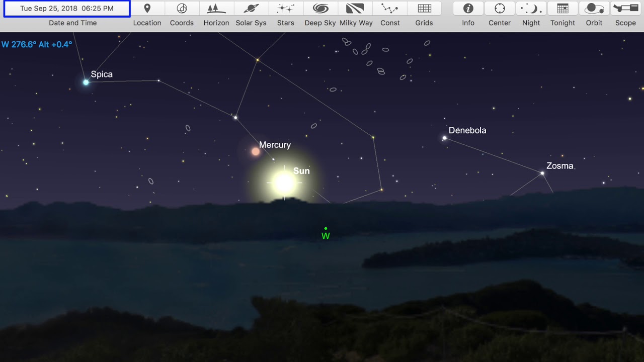
Task: Select the Sun in the sky
Action: coord(284,183)
